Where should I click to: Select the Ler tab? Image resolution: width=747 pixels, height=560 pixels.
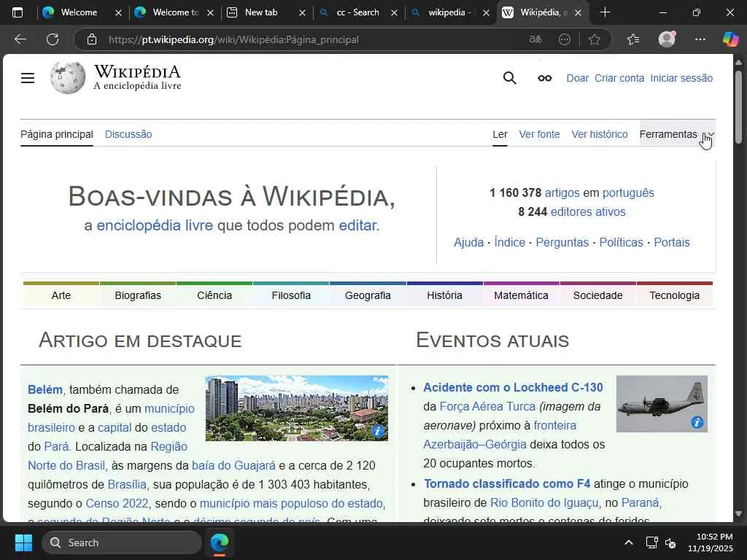tap(500, 134)
